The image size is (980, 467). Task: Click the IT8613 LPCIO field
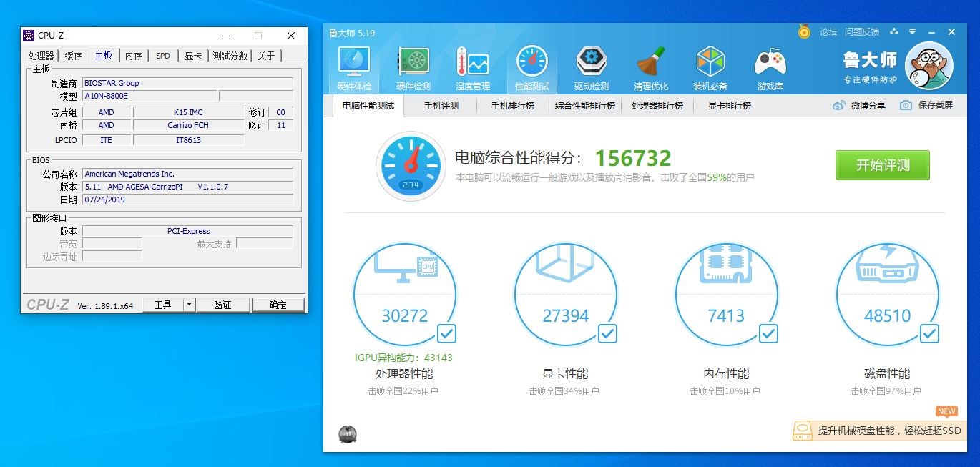[x=188, y=140]
